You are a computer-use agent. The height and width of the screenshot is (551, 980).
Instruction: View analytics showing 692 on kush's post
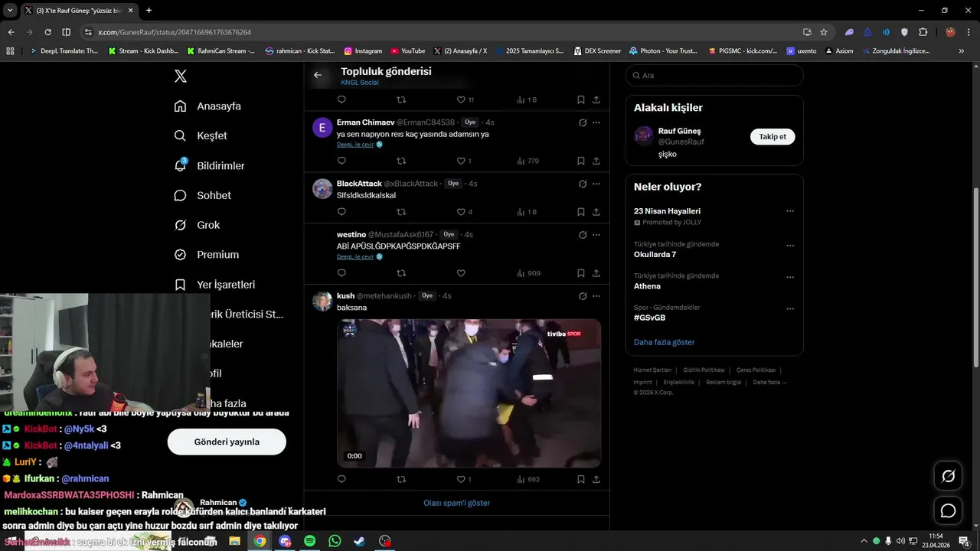pos(528,479)
